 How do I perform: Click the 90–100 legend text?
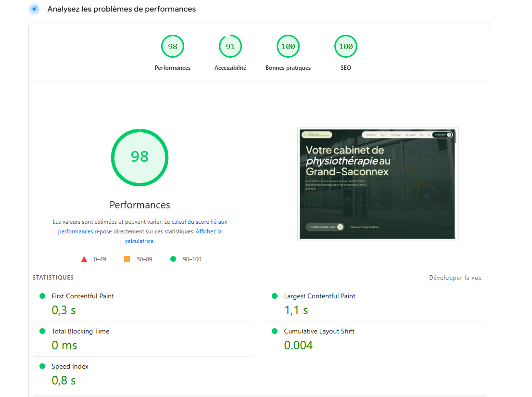pyautogui.click(x=192, y=259)
